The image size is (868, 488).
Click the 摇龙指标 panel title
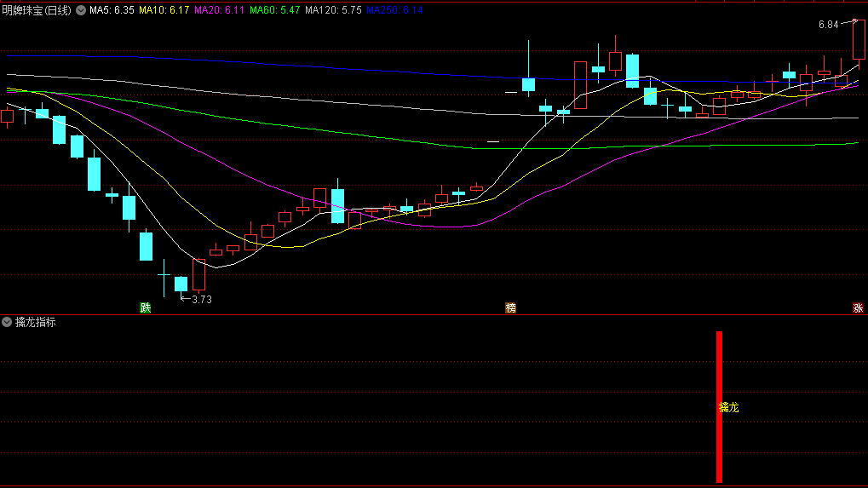[36, 322]
